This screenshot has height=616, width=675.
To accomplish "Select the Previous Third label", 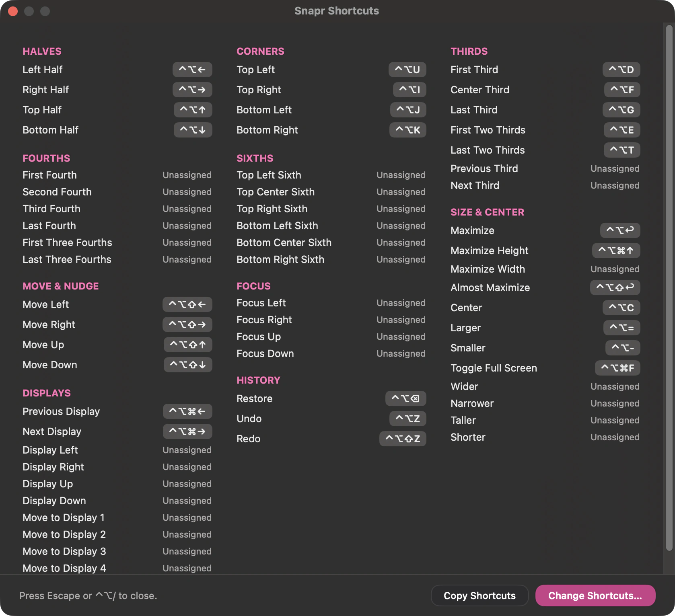I will pos(484,168).
